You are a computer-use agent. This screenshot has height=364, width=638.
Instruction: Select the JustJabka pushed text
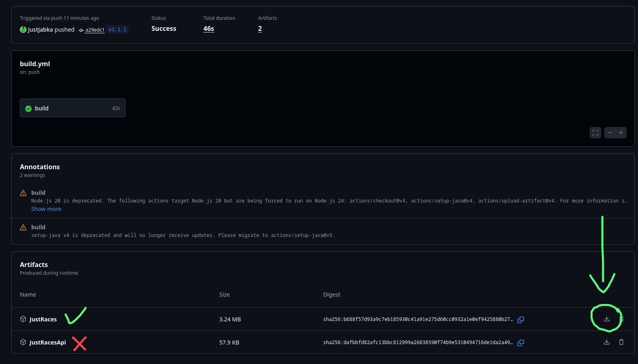(x=51, y=30)
